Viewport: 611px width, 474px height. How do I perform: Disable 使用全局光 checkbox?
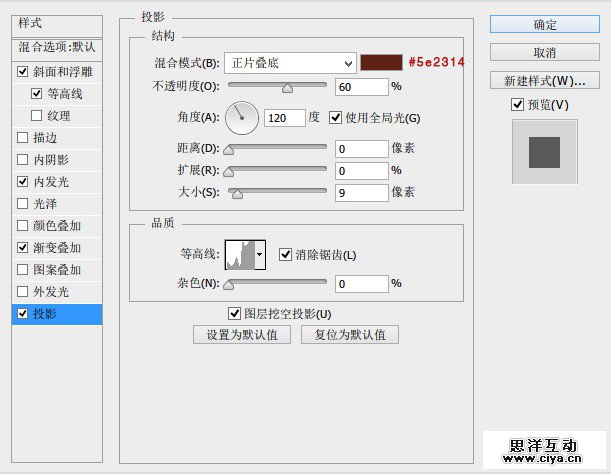click(x=335, y=118)
